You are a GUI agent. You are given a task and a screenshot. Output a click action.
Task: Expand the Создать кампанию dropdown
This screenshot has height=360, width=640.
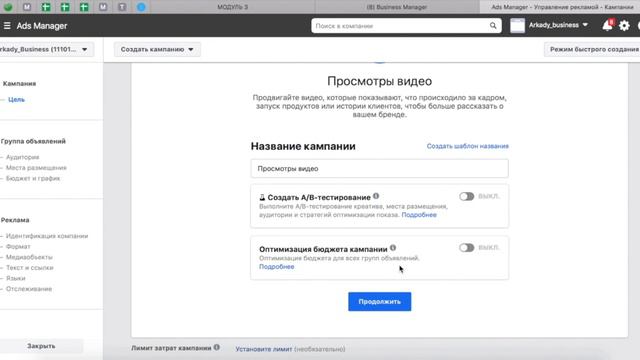(157, 49)
